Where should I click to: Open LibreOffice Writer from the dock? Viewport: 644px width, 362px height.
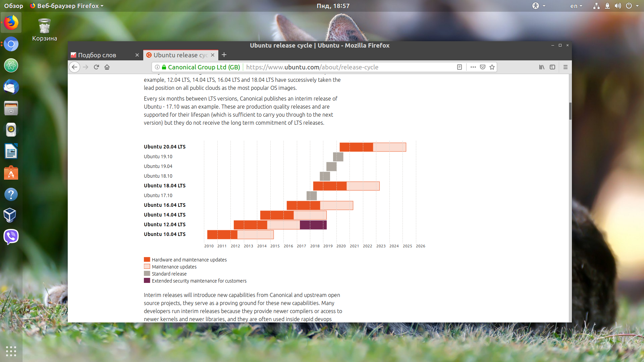(11, 151)
